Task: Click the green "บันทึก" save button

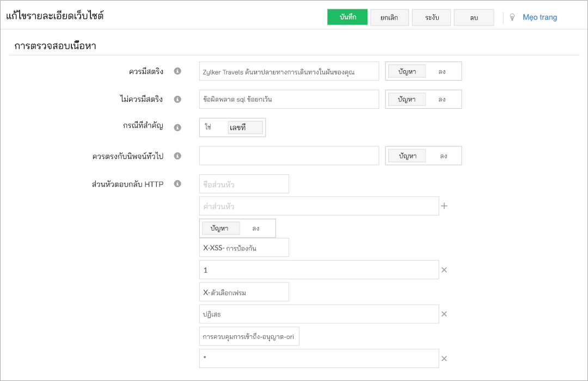Action: pos(347,17)
